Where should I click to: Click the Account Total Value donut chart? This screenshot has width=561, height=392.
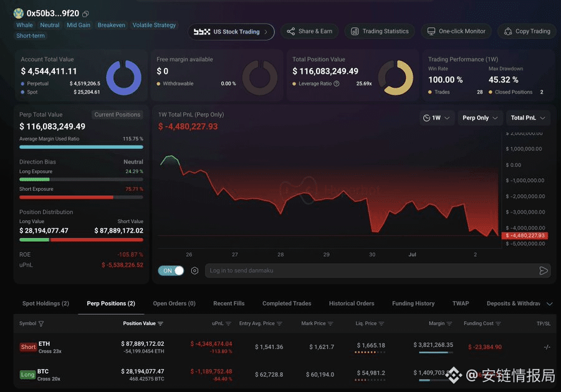(124, 78)
